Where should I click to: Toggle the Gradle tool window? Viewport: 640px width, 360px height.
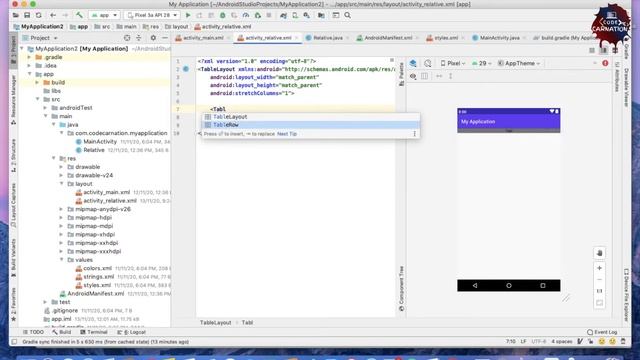pos(627,48)
